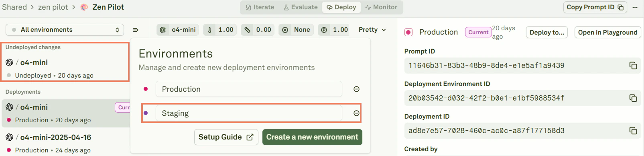Click the Deployment Environment ID value 20b03542
This screenshot has width=644, height=156.
point(486,98)
